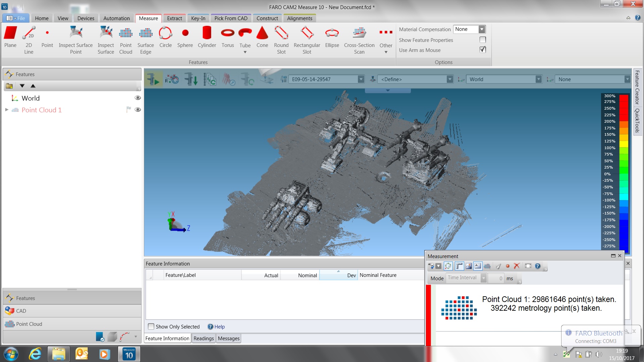Open the Outlook taskbar icon
The width and height of the screenshot is (644, 362).
82,354
